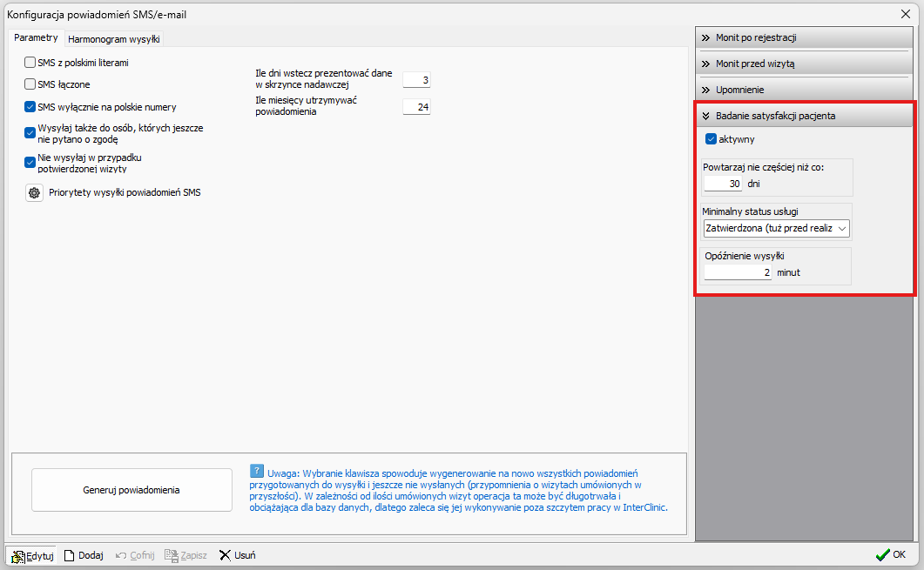The image size is (924, 570).
Task: Open the Minimalny status usługi dropdown
Action: coord(776,228)
